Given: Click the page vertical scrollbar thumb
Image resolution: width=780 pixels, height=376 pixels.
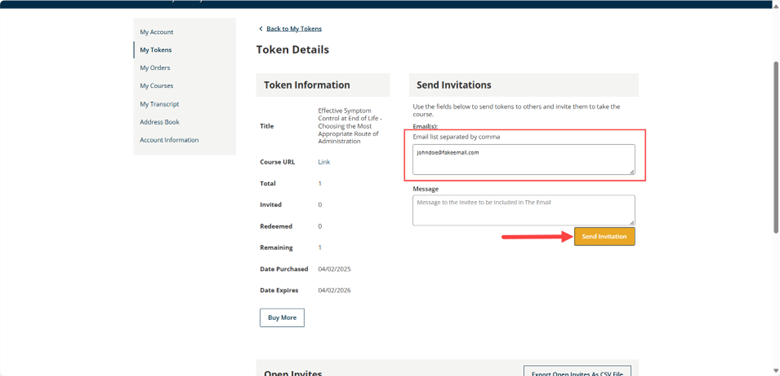Looking at the screenshot, I should click(776, 147).
